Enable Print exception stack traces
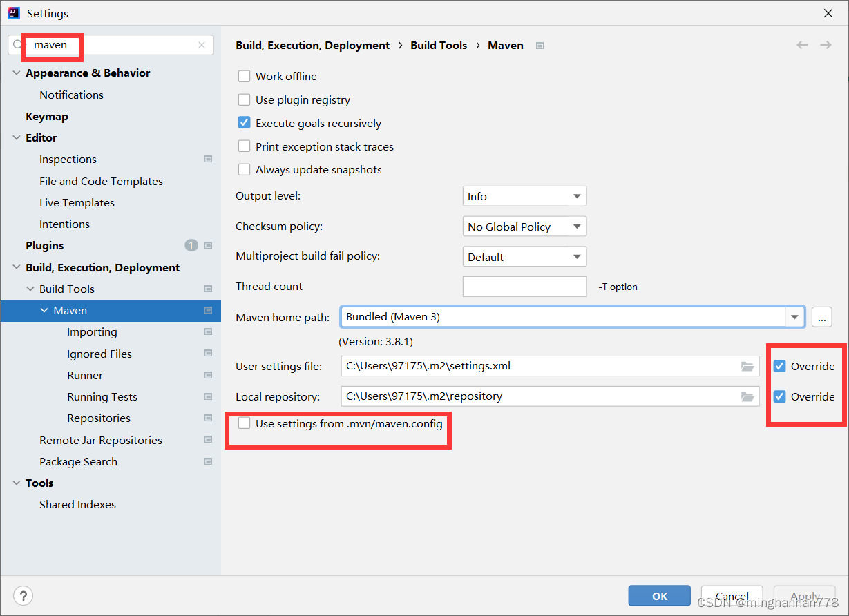The height and width of the screenshot is (616, 849). (x=244, y=146)
